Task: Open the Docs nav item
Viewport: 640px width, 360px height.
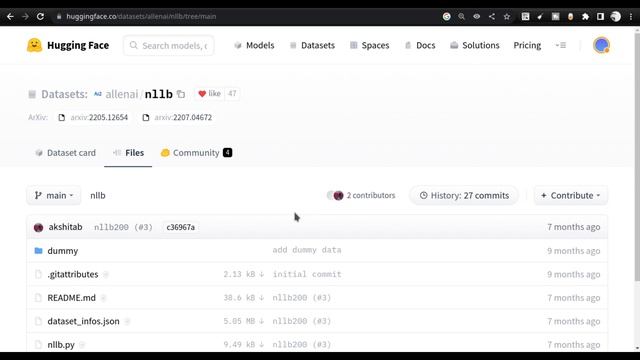Action: click(420, 45)
